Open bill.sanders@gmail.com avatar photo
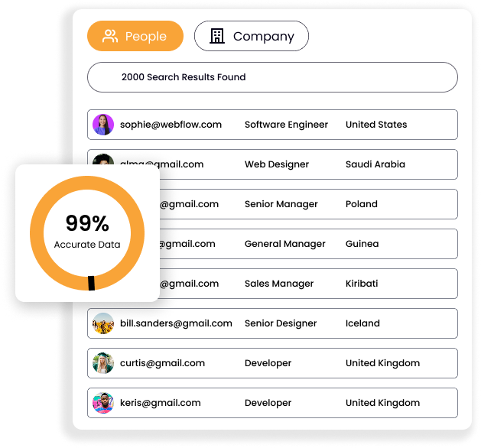The height and width of the screenshot is (448, 481). click(103, 323)
